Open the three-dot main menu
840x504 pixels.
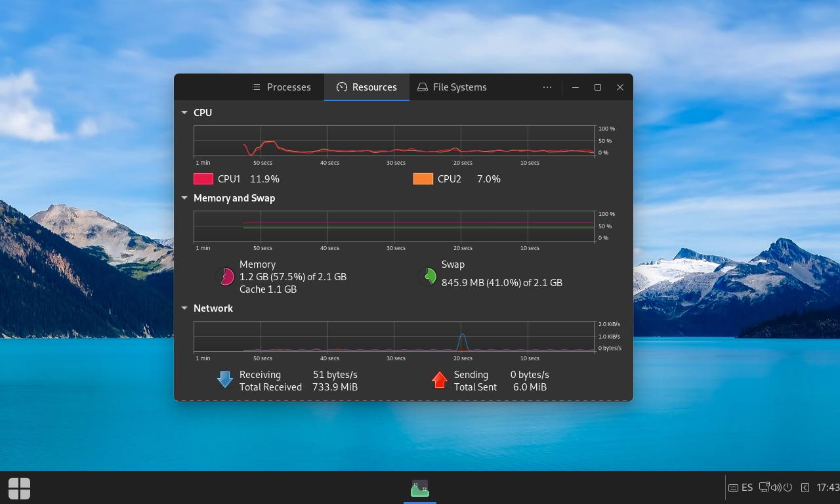[547, 87]
